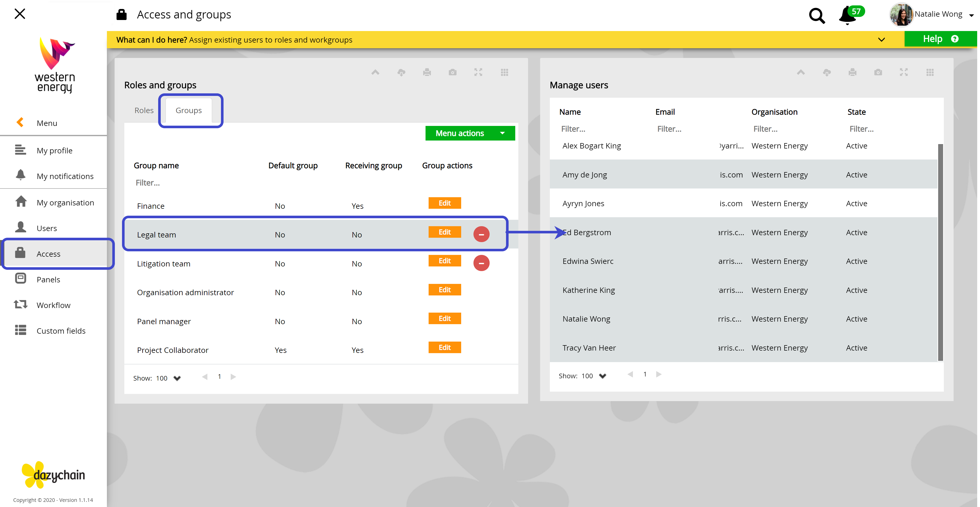The width and height of the screenshot is (980, 507).
Task: Remove the Legal team group (red minus)
Action: point(481,234)
